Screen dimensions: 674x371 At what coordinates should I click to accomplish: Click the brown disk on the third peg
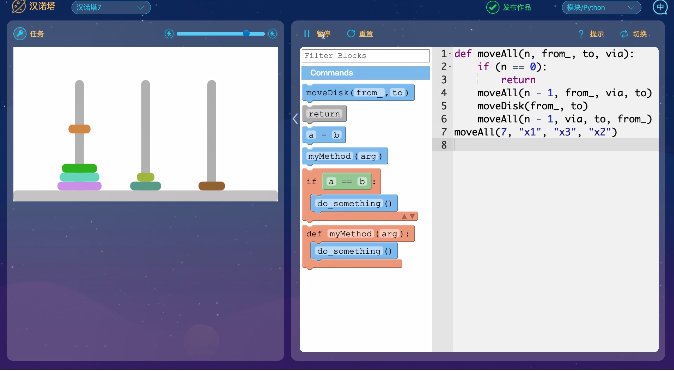pyautogui.click(x=211, y=186)
